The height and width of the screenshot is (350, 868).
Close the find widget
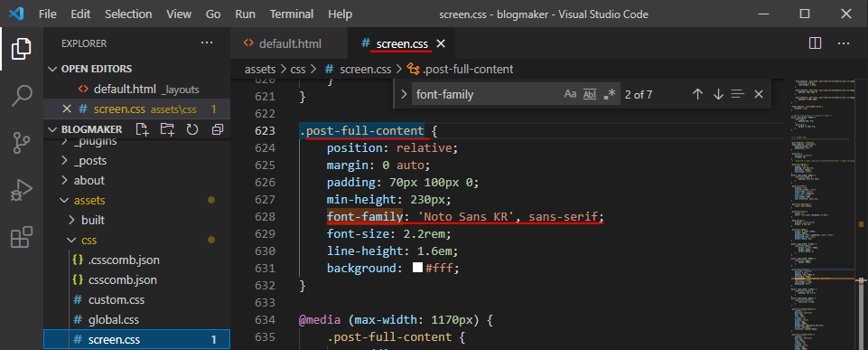click(x=759, y=94)
